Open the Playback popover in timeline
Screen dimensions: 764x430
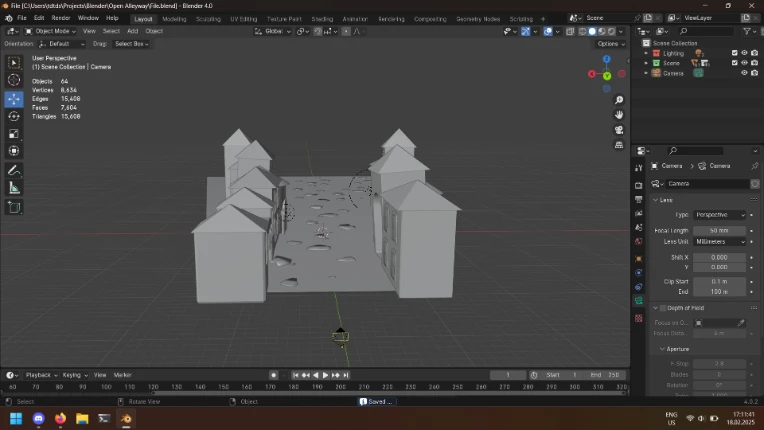(x=41, y=375)
